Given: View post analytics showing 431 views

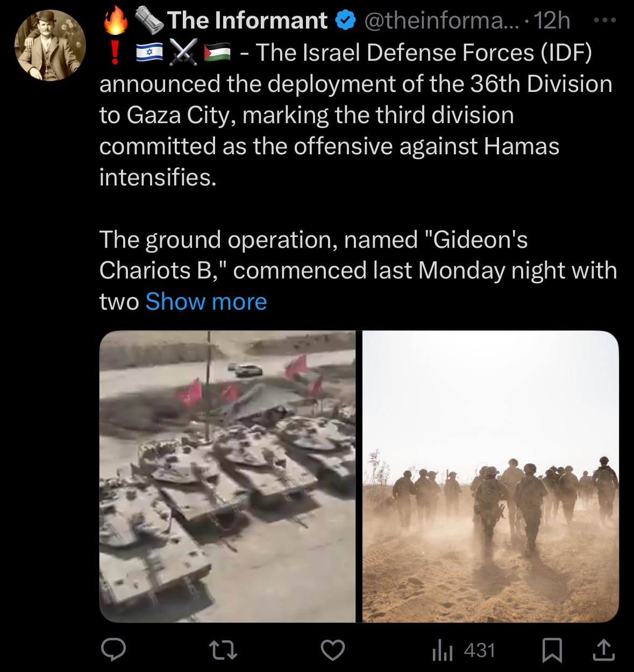Looking at the screenshot, I should [x=463, y=650].
